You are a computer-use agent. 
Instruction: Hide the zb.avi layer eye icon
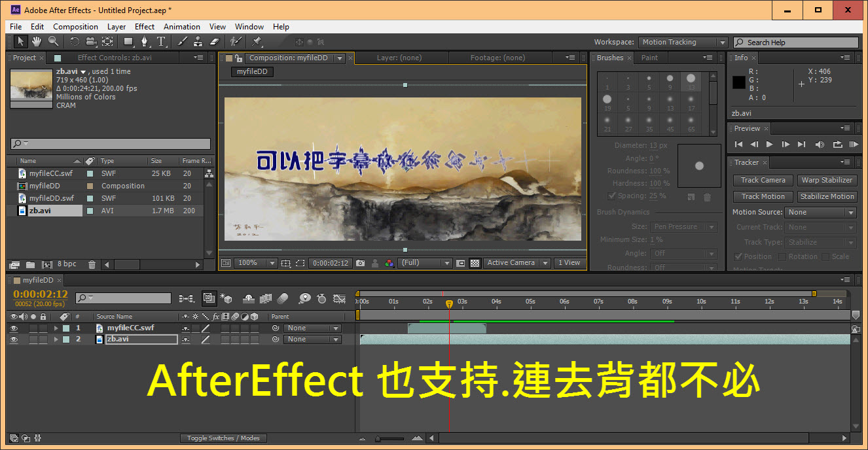coord(14,339)
